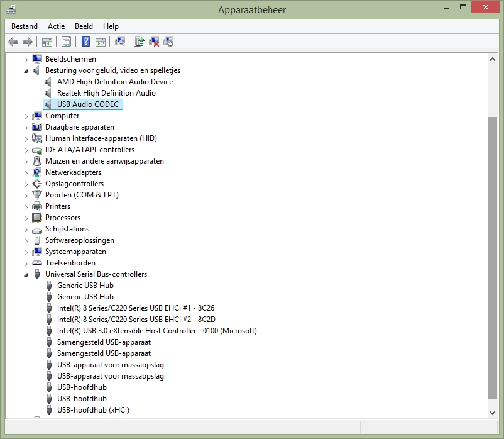
Task: Select Intel(R) USB 3.0 eXtensible Host Controller
Action: [x=157, y=331]
